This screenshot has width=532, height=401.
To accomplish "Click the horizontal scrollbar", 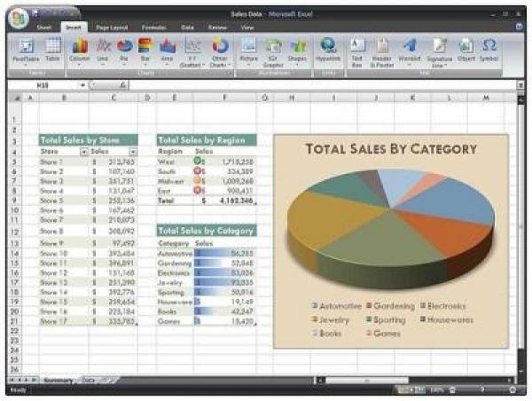I will click(399, 380).
